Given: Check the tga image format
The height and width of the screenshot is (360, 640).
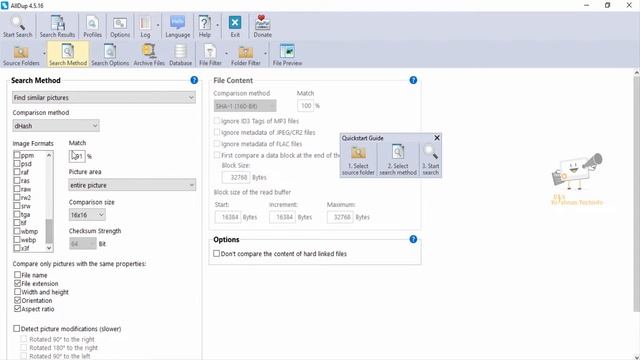Looking at the screenshot, I should [x=17, y=214].
